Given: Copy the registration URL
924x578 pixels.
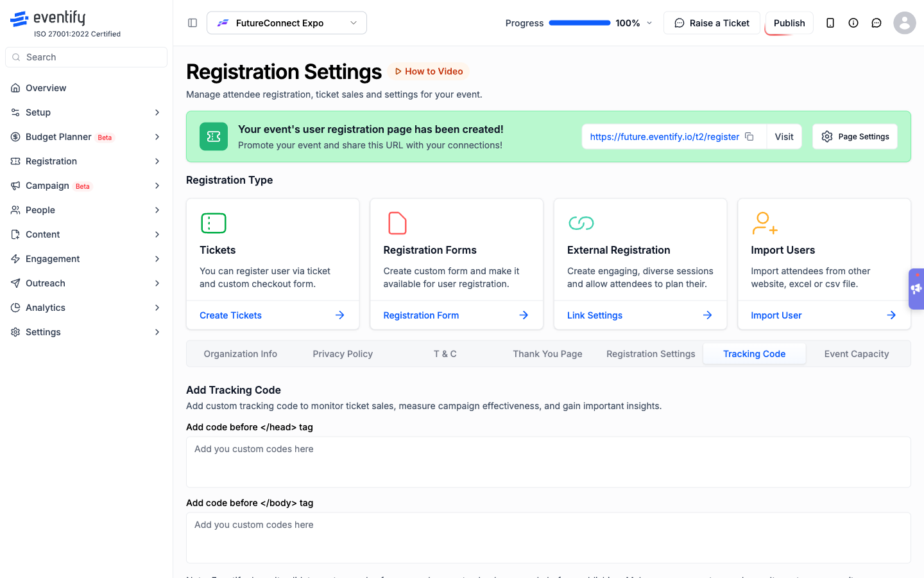Looking at the screenshot, I should [x=749, y=137].
